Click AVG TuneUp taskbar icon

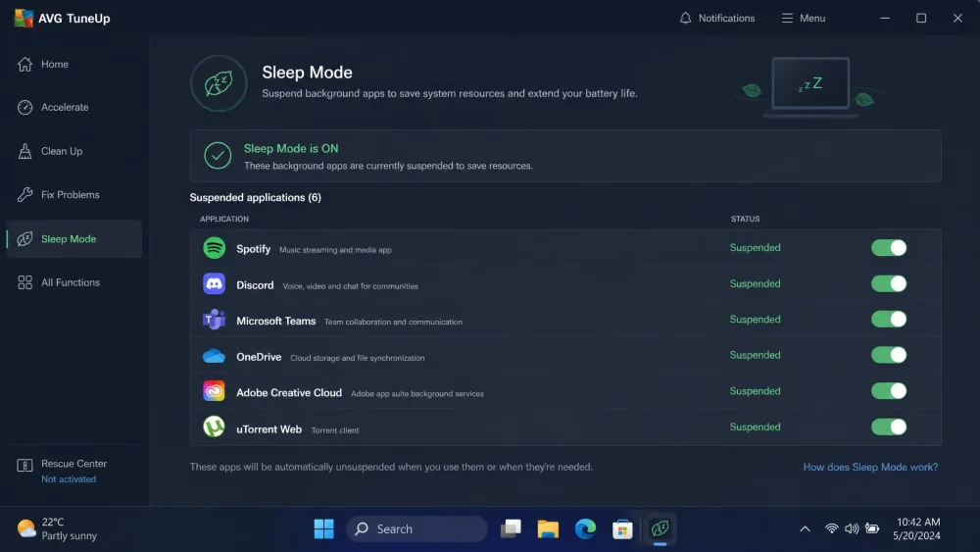tap(660, 528)
